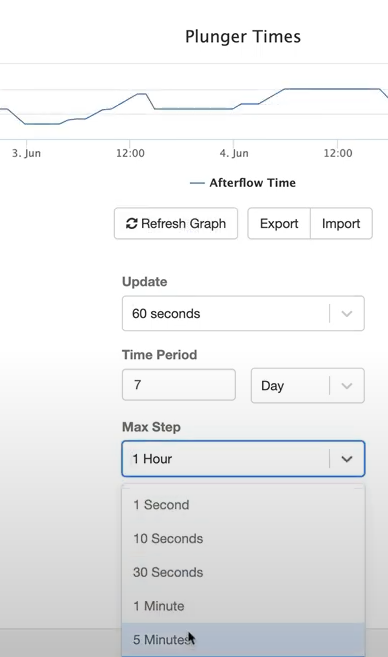Screen dimensions: 388x657
Task: Pick the 30 Seconds option
Action: [243, 572]
